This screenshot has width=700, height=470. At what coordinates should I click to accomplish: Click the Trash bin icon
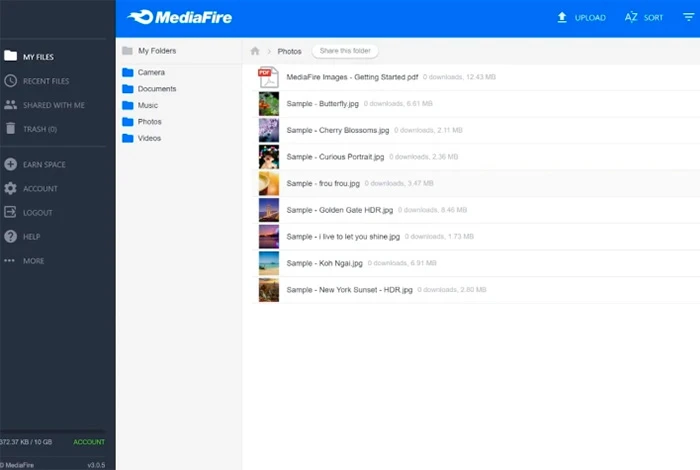[11, 128]
